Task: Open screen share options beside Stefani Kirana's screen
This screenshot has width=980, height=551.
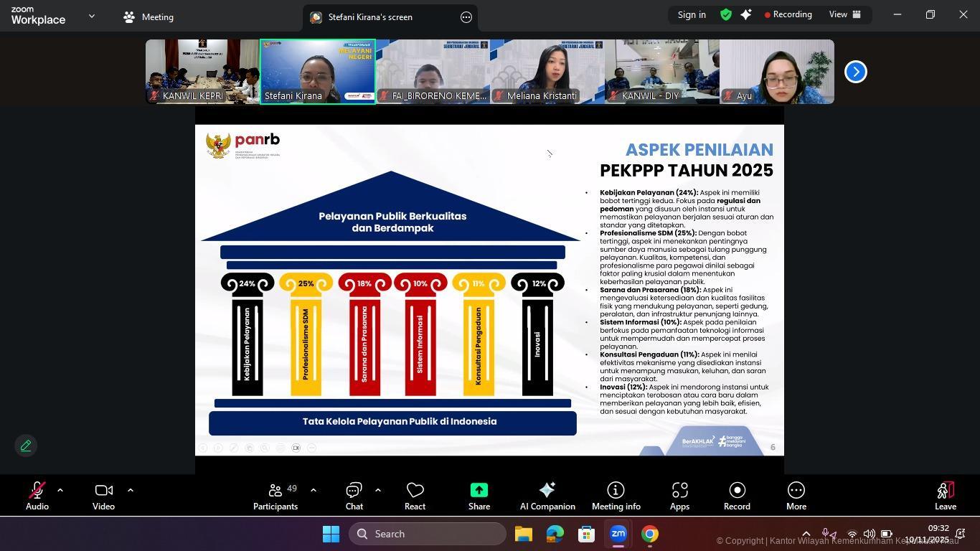Action: coord(466,17)
